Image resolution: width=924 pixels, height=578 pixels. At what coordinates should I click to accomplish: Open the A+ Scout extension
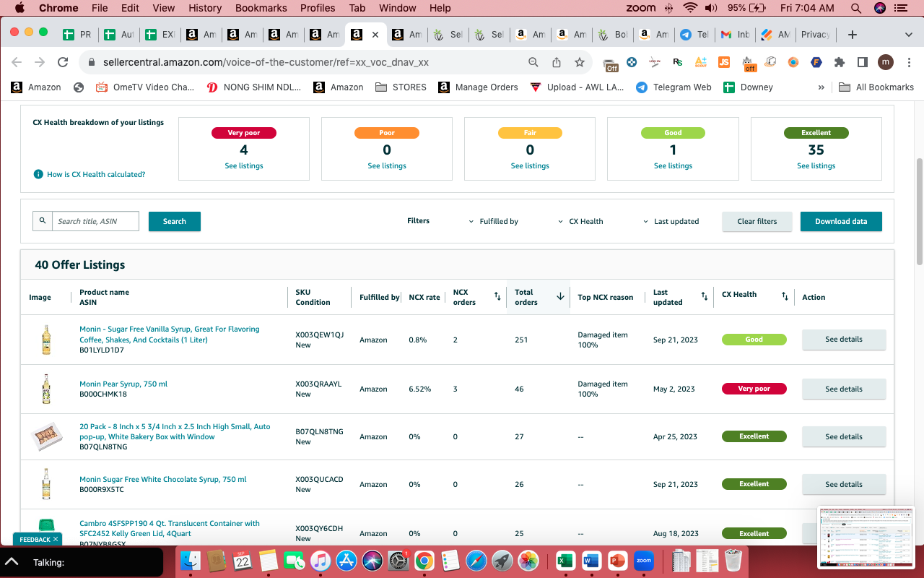pos(701,62)
